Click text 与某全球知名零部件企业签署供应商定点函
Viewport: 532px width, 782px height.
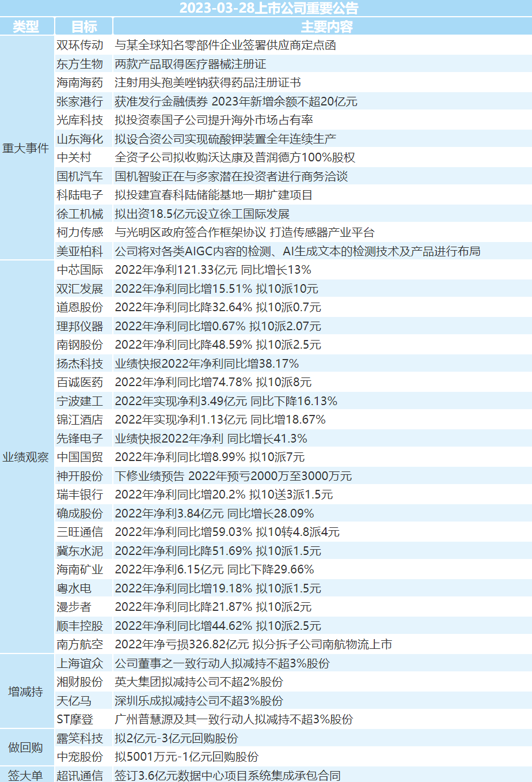click(x=225, y=45)
